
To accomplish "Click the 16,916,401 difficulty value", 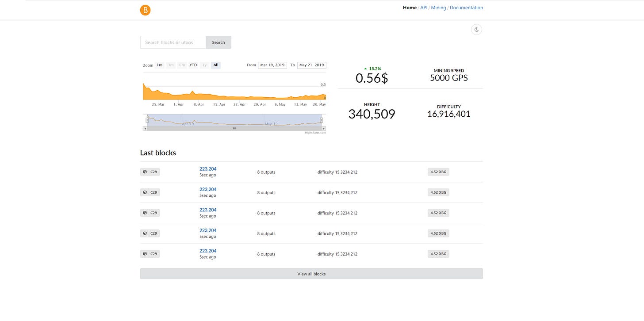I will (x=449, y=114).
